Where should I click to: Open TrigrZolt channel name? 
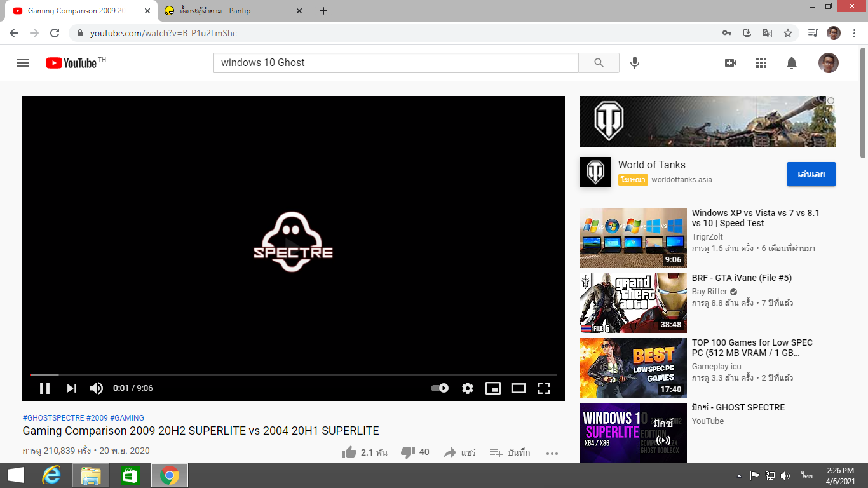[707, 237]
